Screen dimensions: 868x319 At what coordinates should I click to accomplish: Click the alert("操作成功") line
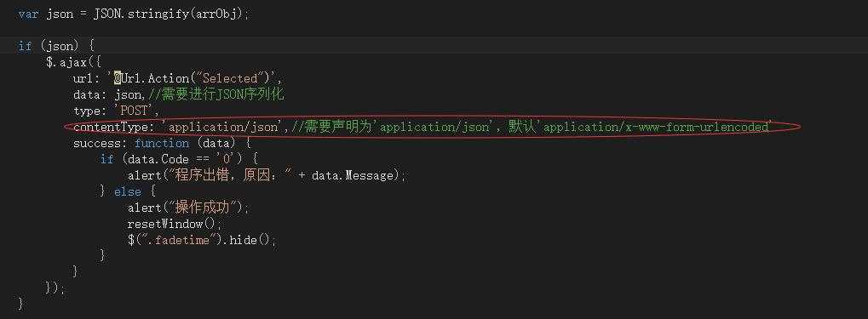point(188,208)
